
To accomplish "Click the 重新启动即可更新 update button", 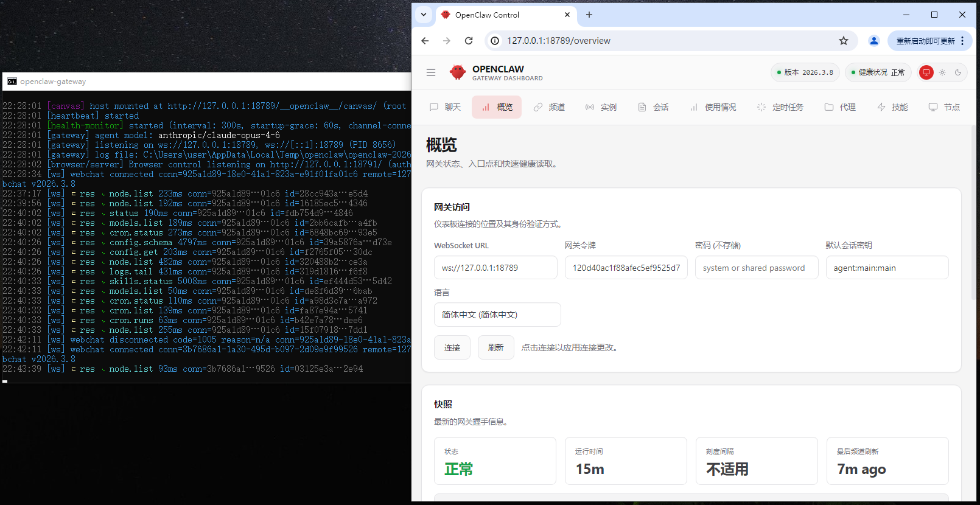I will [925, 41].
